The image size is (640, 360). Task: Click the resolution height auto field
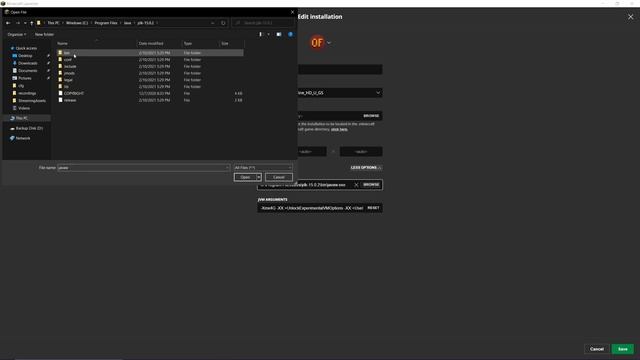coord(361,152)
